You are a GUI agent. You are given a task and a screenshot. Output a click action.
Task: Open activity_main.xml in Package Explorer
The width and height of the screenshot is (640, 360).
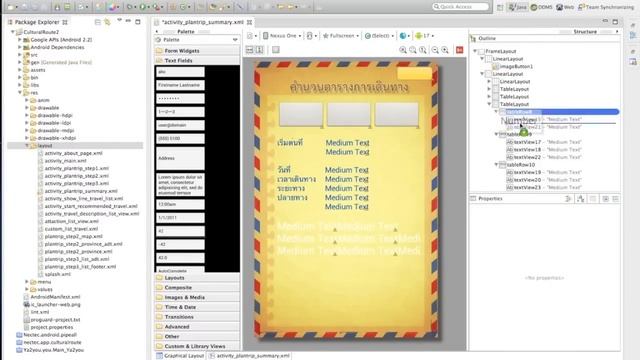[65, 161]
